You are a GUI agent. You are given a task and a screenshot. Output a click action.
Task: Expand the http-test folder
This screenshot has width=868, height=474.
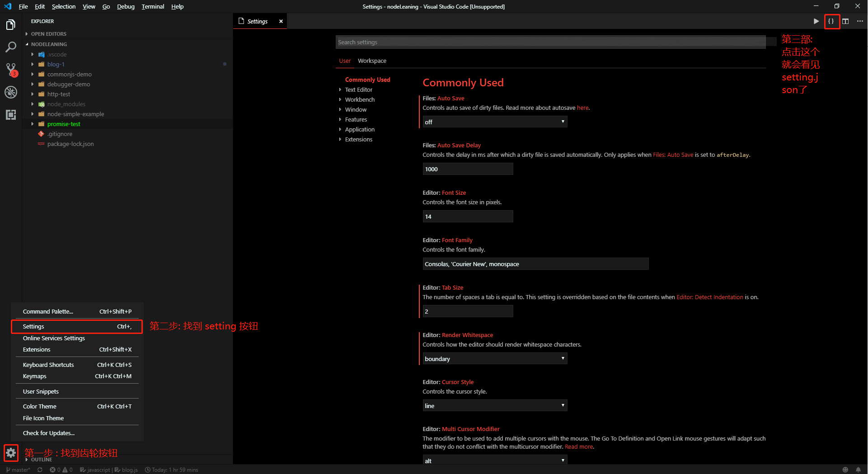pos(33,94)
